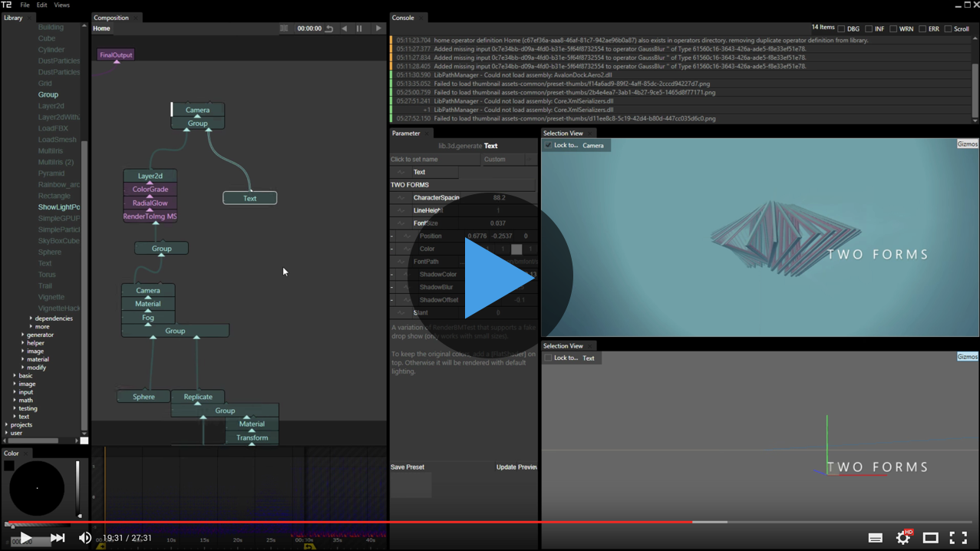Click the composition play-backward arrow

344,28
